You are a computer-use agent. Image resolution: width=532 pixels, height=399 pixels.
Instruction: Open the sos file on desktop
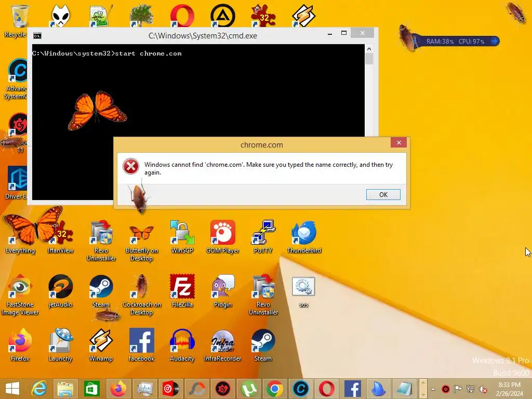coord(303,292)
